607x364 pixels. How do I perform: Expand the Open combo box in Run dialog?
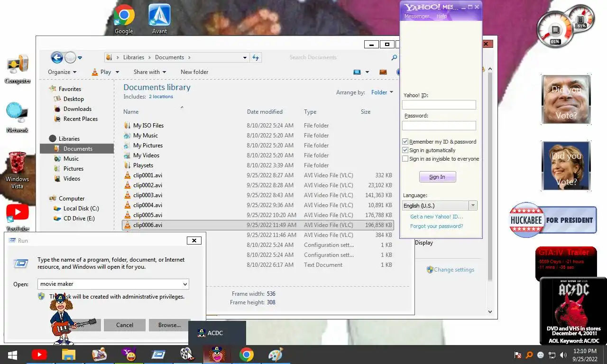point(184,284)
